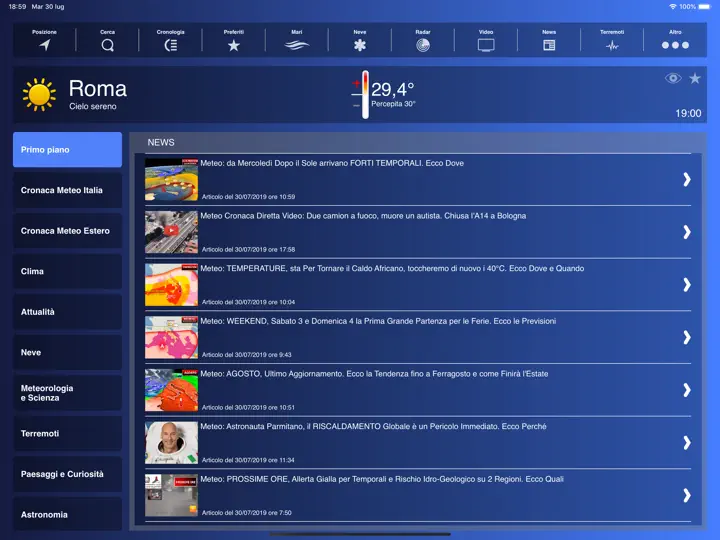
Task: Open 'Prima Grande Partenza per le Ferie' headline
Action: coord(378,321)
